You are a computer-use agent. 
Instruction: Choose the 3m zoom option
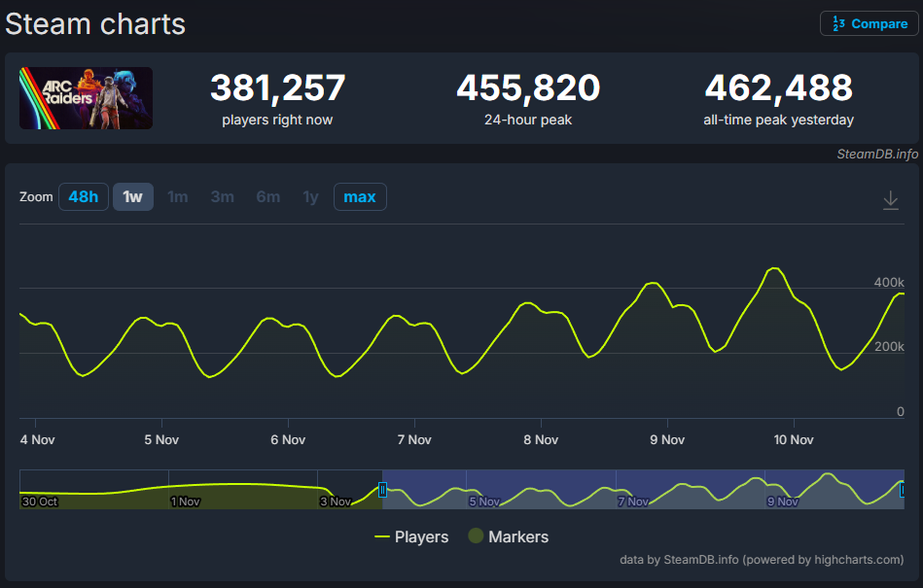(x=223, y=197)
